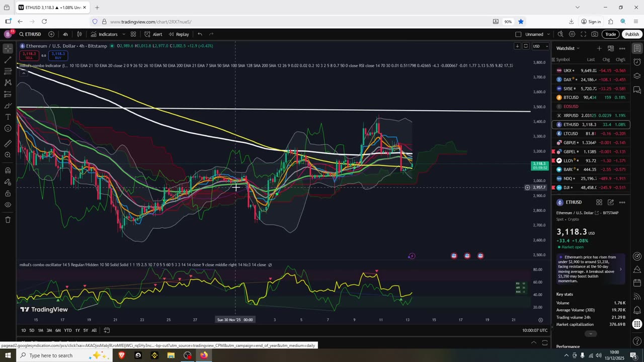
Task: Add a symbol to the watchlist
Action: coord(599,48)
